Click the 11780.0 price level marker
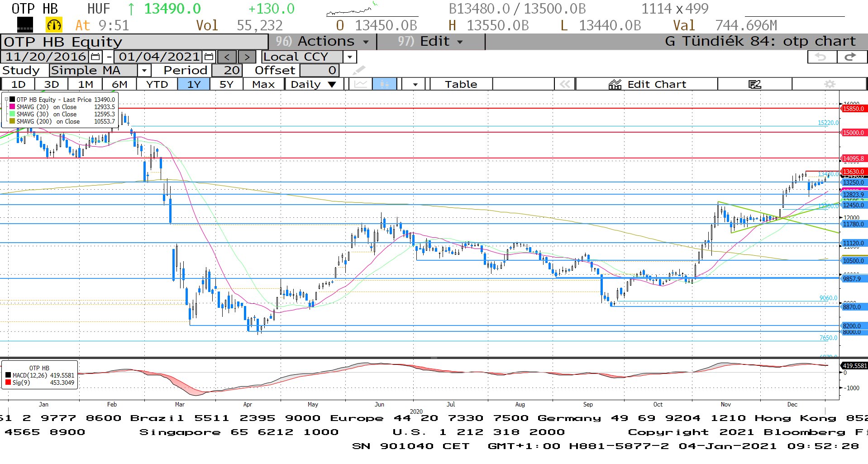 pos(854,224)
